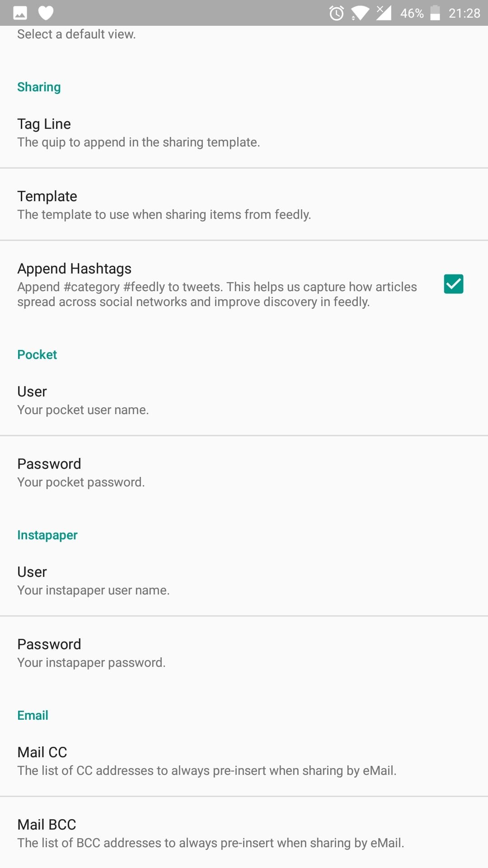Edit the Instapaper User name
The width and height of the screenshot is (488, 868).
(x=244, y=580)
